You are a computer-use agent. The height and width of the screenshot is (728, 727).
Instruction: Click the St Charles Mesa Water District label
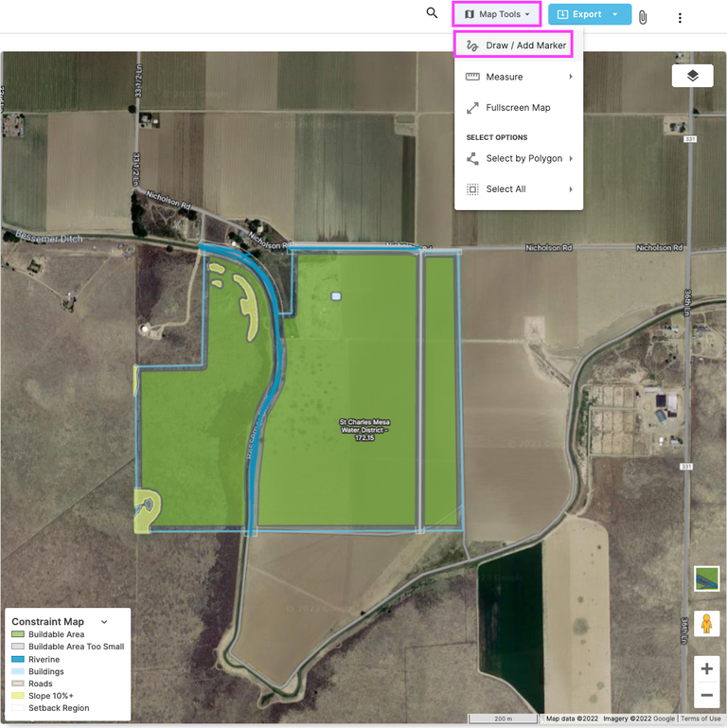364,430
